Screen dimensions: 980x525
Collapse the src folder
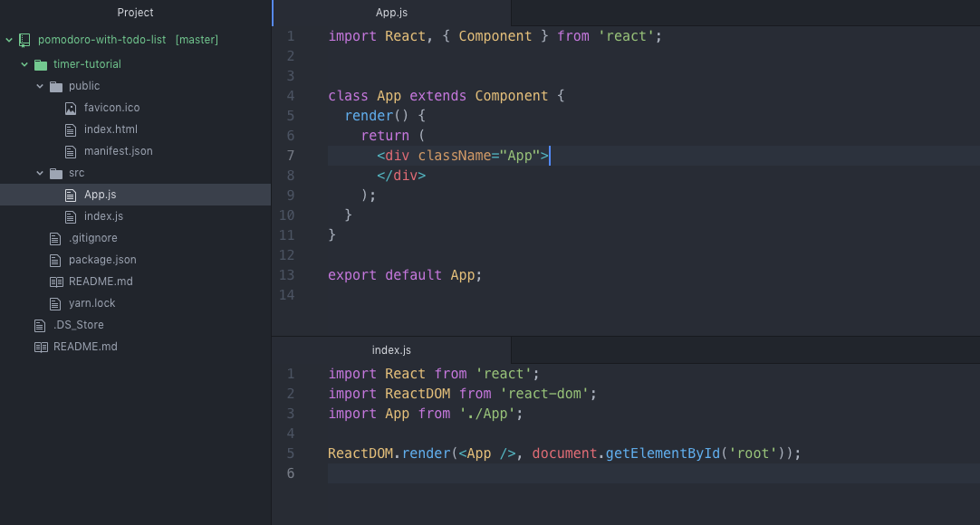(x=40, y=172)
